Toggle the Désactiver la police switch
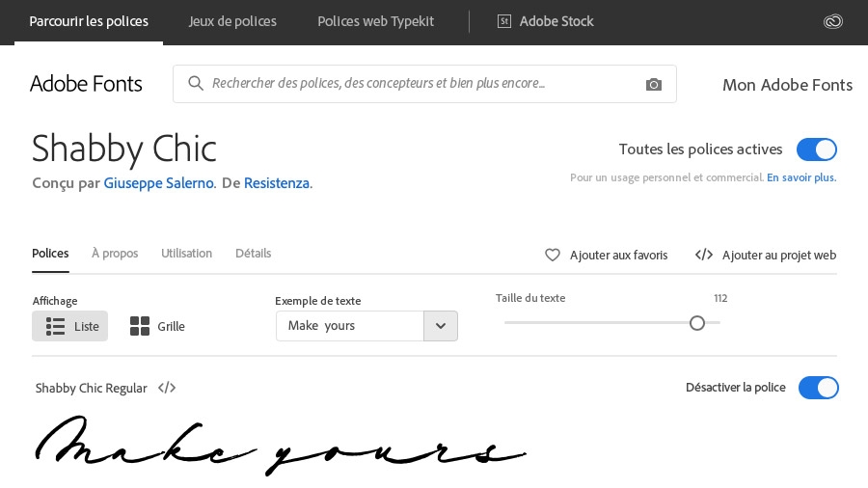 pyautogui.click(x=818, y=388)
